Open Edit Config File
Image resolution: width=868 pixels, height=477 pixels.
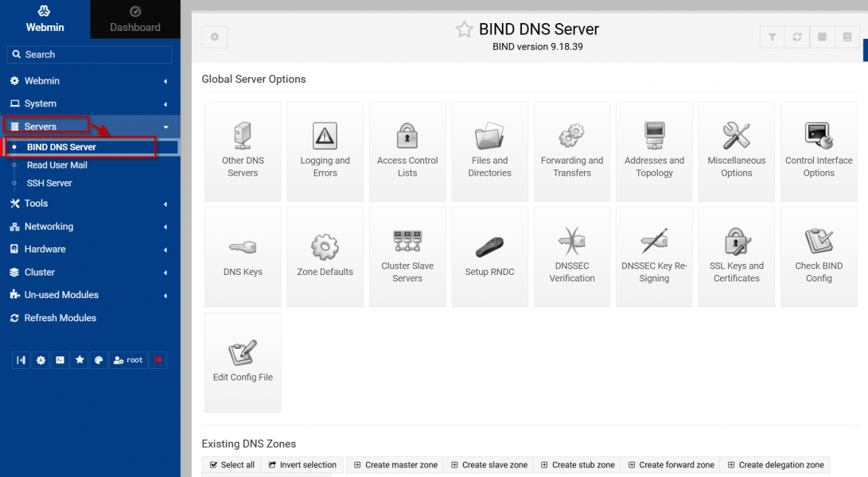click(243, 363)
